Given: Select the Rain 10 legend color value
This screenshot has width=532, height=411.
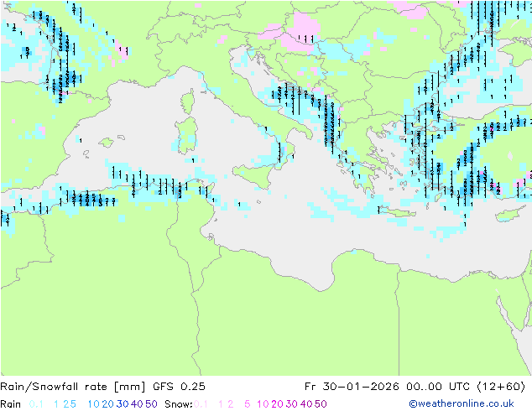Looking at the screenshot, I should [93, 404].
